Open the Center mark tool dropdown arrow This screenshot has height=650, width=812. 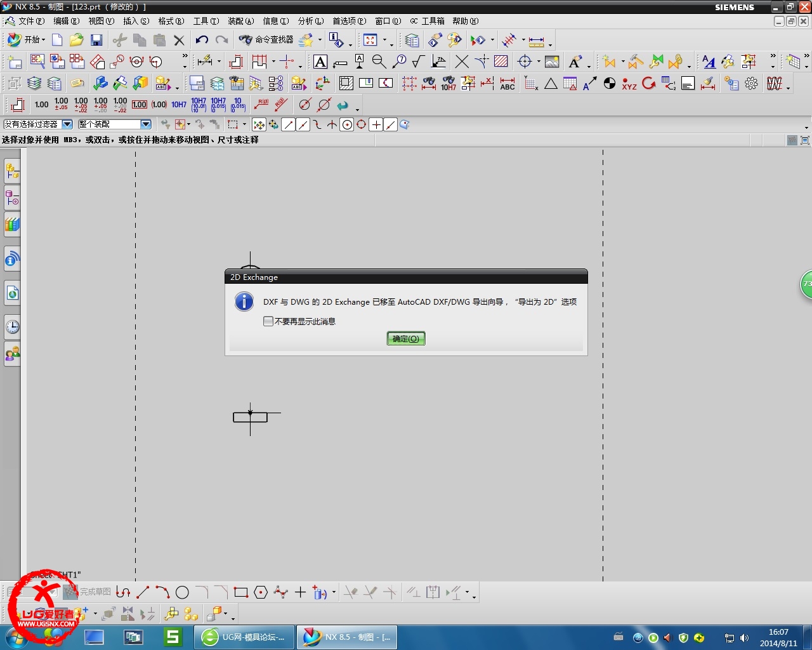(x=539, y=62)
